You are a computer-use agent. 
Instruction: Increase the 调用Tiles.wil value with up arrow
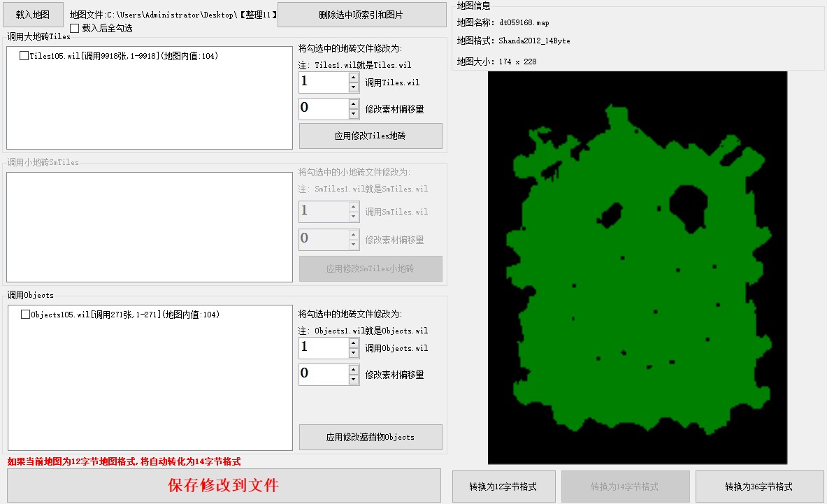point(354,78)
